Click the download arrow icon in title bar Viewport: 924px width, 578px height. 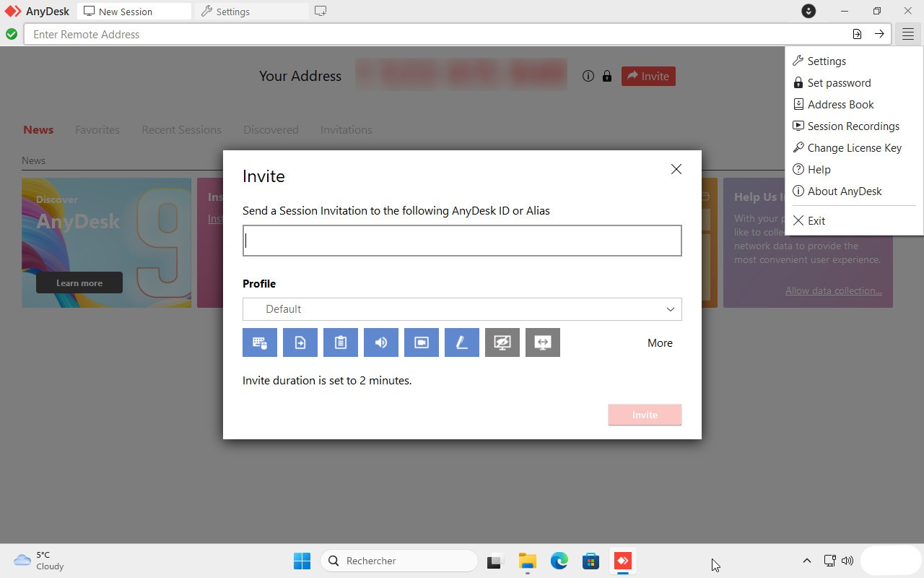(808, 11)
